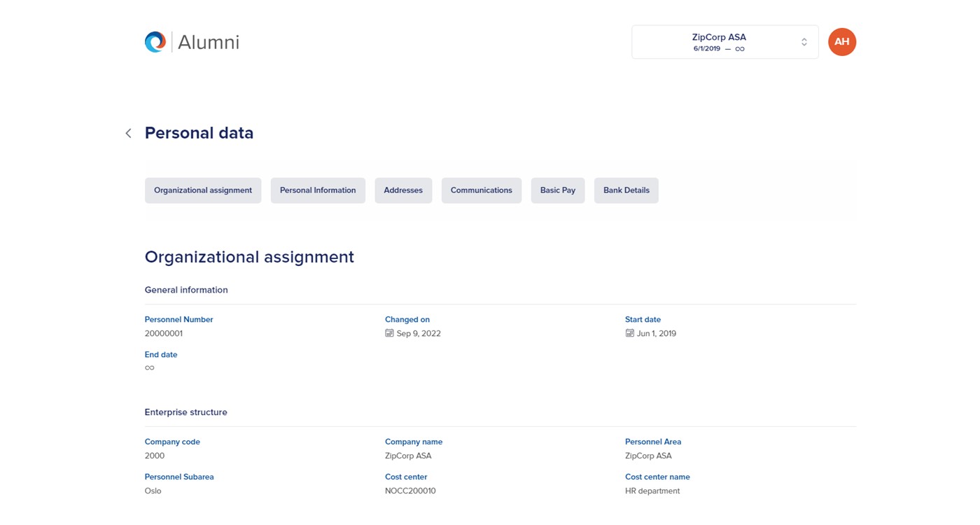Click the Alumni text in the header
980x525 pixels.
(x=208, y=43)
